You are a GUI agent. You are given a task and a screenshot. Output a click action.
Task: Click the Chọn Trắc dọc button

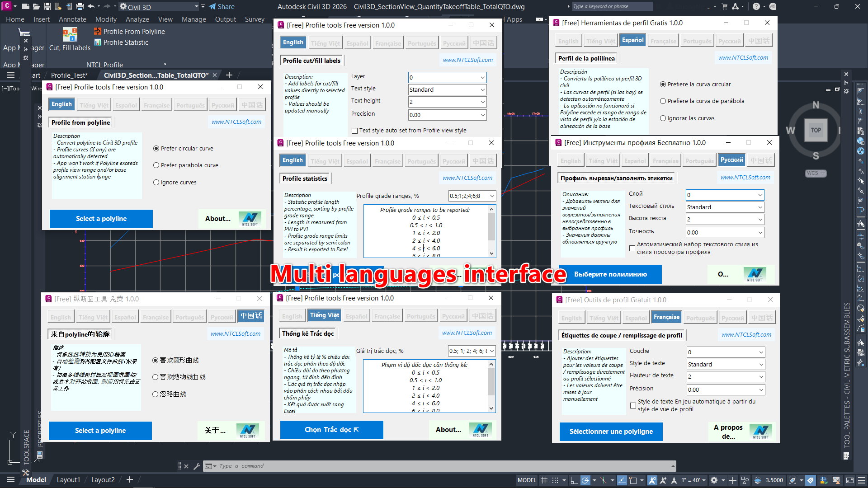pyautogui.click(x=331, y=430)
